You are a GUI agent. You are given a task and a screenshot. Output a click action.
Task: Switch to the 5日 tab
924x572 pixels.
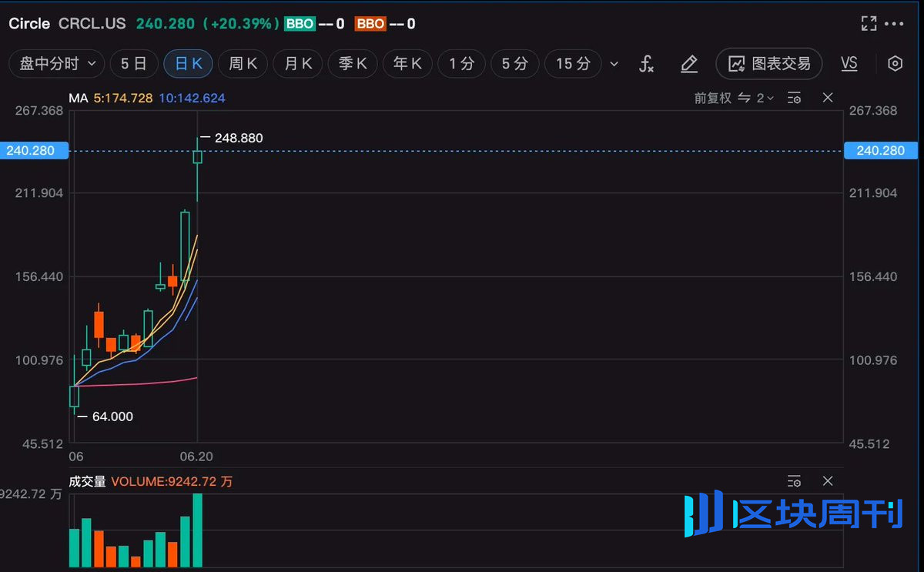(134, 64)
